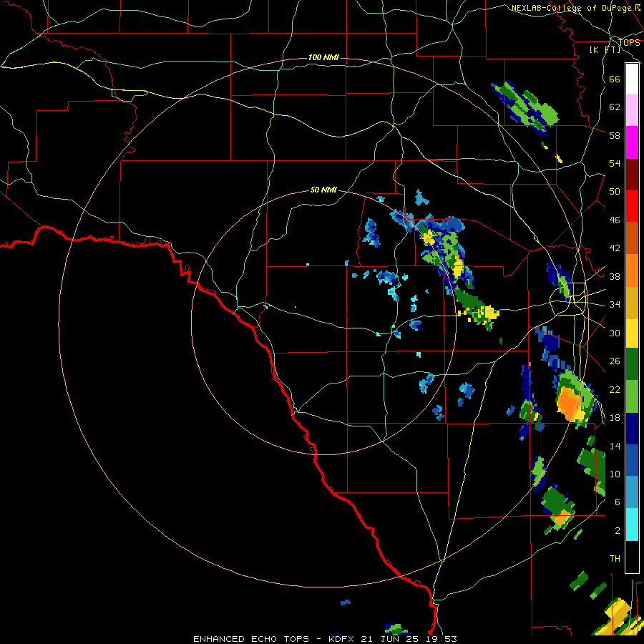The height and width of the screenshot is (644, 644).
Task: Pick the light green legend swatch
Action: point(632,396)
